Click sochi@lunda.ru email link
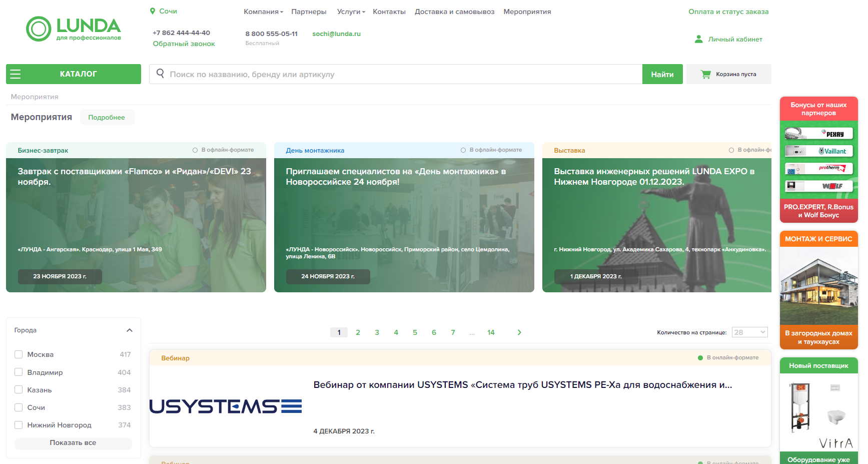The height and width of the screenshot is (464, 868). tap(336, 34)
